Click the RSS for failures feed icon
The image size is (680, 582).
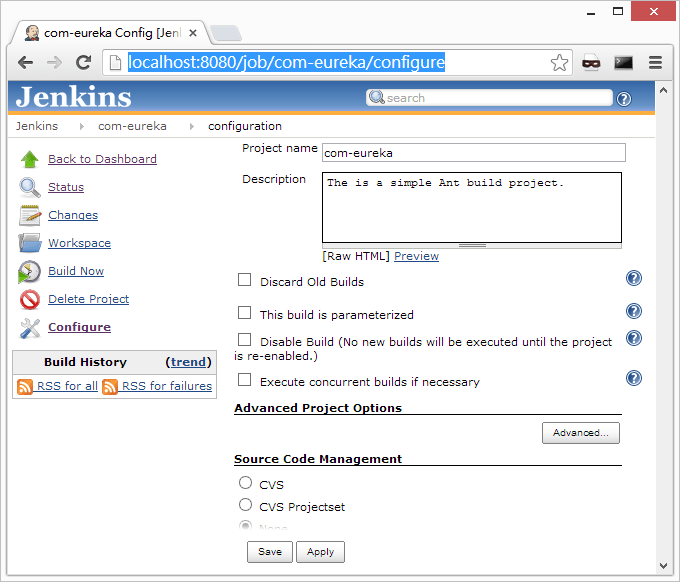tap(110, 387)
